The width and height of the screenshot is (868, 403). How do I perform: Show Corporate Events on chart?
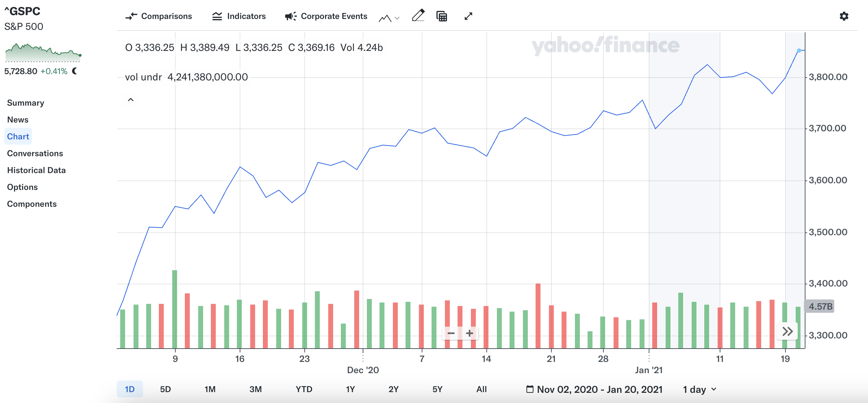(x=326, y=16)
